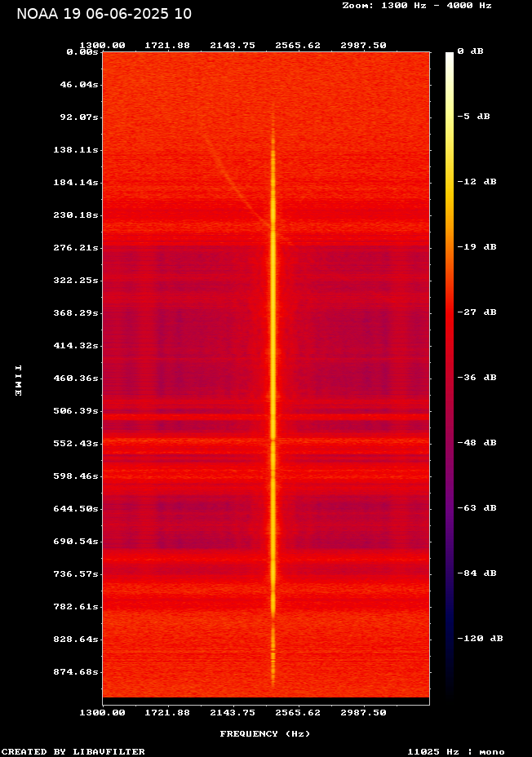Click the 'CREATED BY LIBAVFILTER' footer text

[x=73, y=751]
